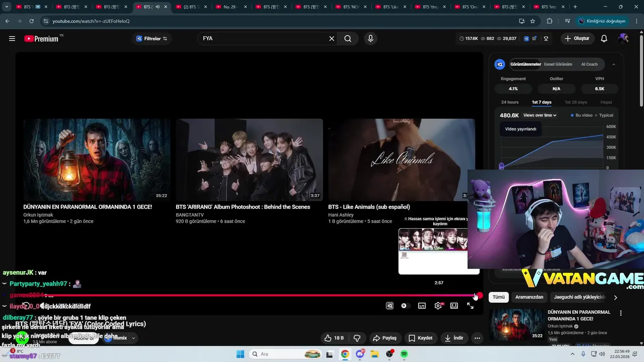The width and height of the screenshot is (644, 362).
Task: Switch player to theater mode
Action: pos(454,306)
